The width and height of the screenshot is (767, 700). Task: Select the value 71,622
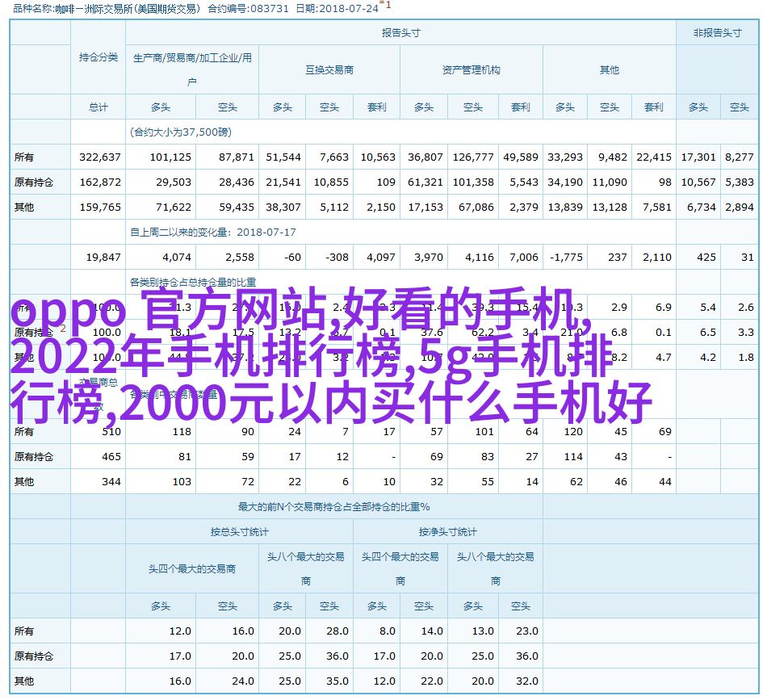[x=173, y=207]
